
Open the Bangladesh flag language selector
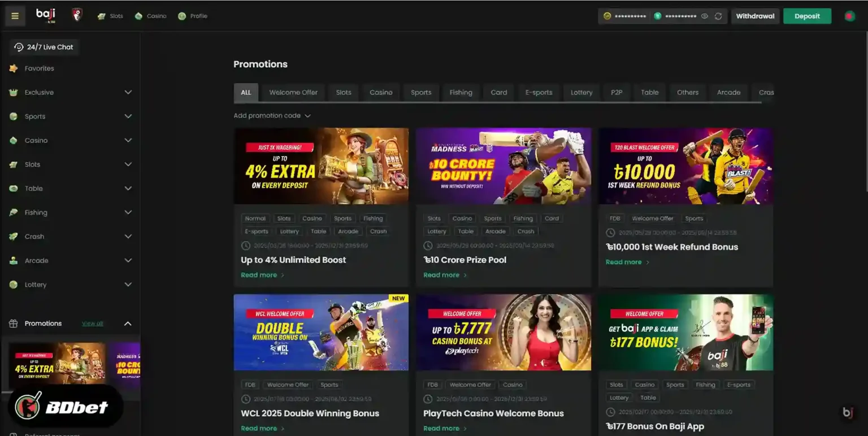pyautogui.click(x=849, y=16)
